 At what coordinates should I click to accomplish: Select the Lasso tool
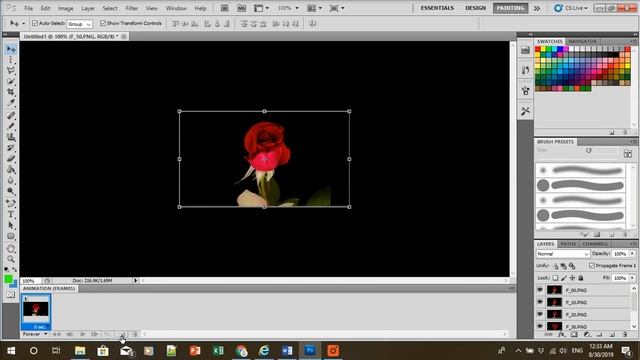(11, 70)
